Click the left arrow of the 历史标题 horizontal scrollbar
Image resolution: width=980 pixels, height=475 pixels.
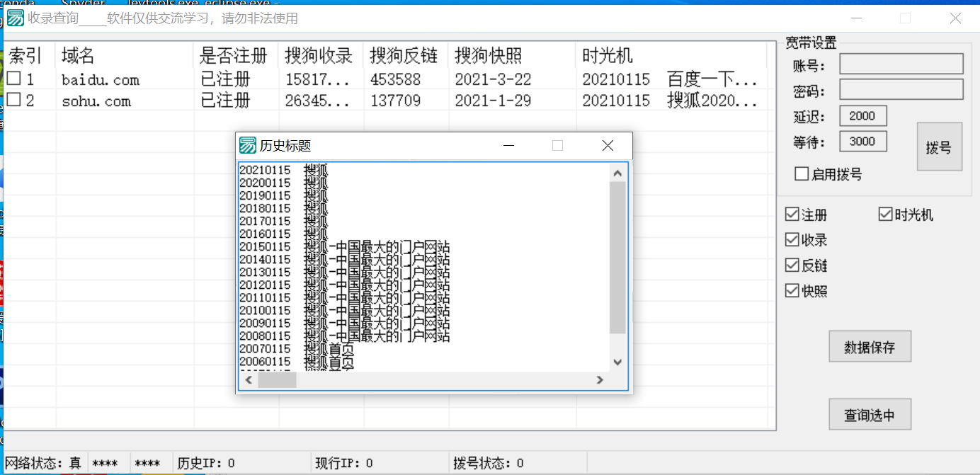[x=249, y=380]
